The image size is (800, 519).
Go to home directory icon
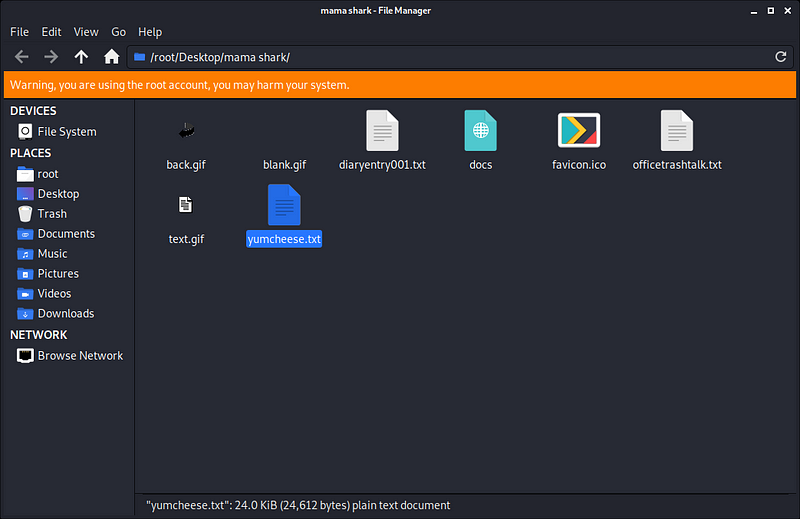(x=111, y=57)
